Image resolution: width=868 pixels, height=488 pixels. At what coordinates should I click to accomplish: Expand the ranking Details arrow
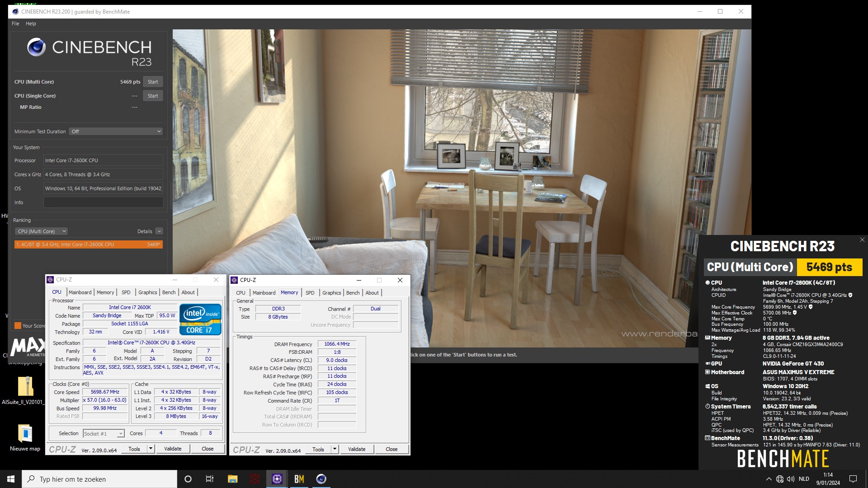(x=159, y=231)
